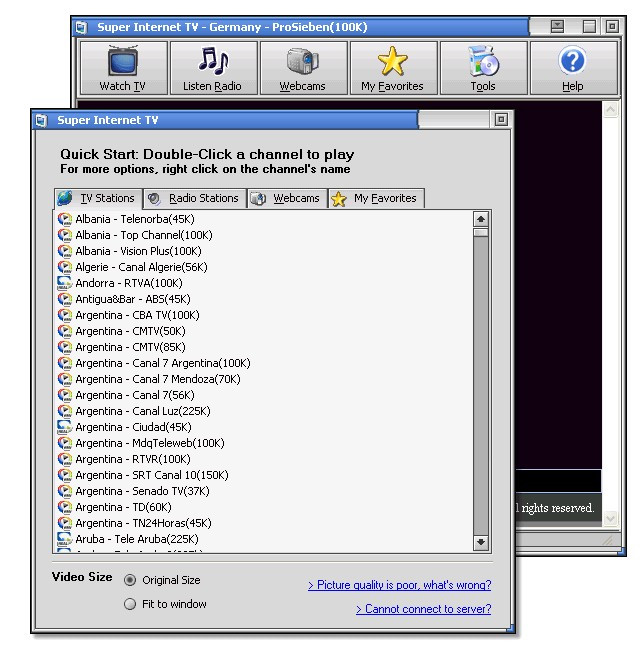Click icon beside Argentina - CBA TV(100K)
This screenshot has height=650, width=641.
pyautogui.click(x=65, y=315)
